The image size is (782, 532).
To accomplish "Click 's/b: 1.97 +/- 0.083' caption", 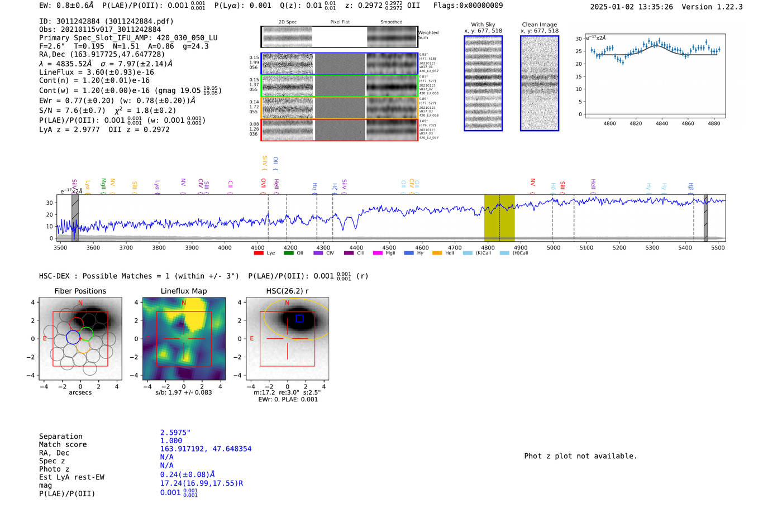I will [x=184, y=392].
